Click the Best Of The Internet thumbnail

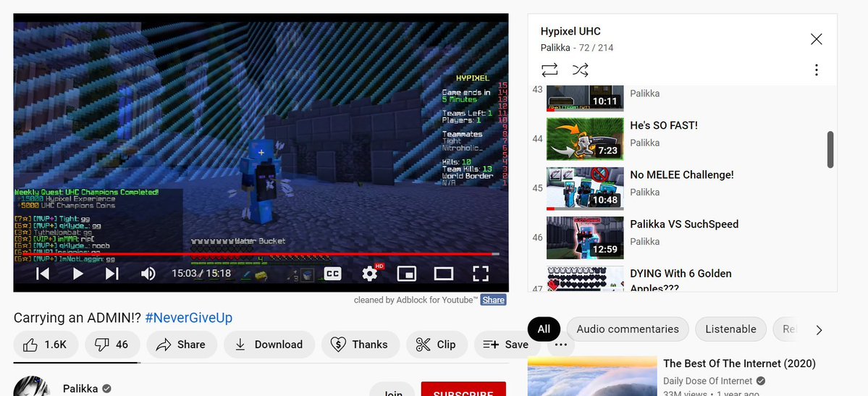[591, 376]
